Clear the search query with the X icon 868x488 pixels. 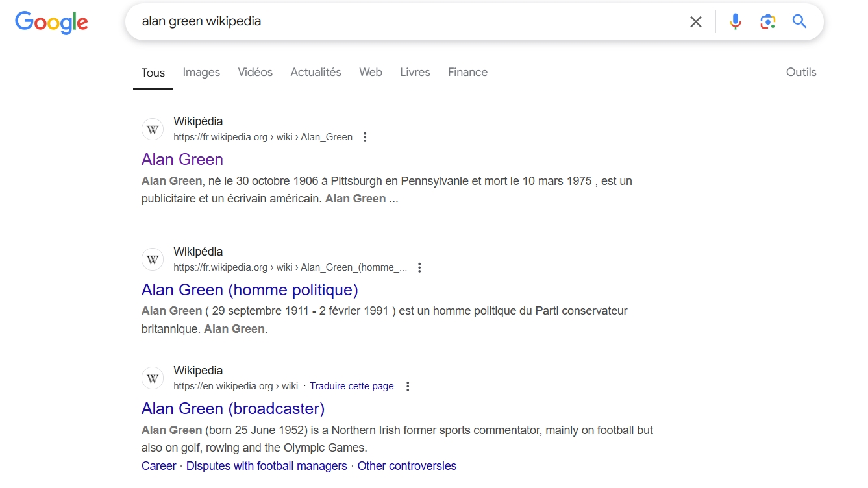point(696,21)
